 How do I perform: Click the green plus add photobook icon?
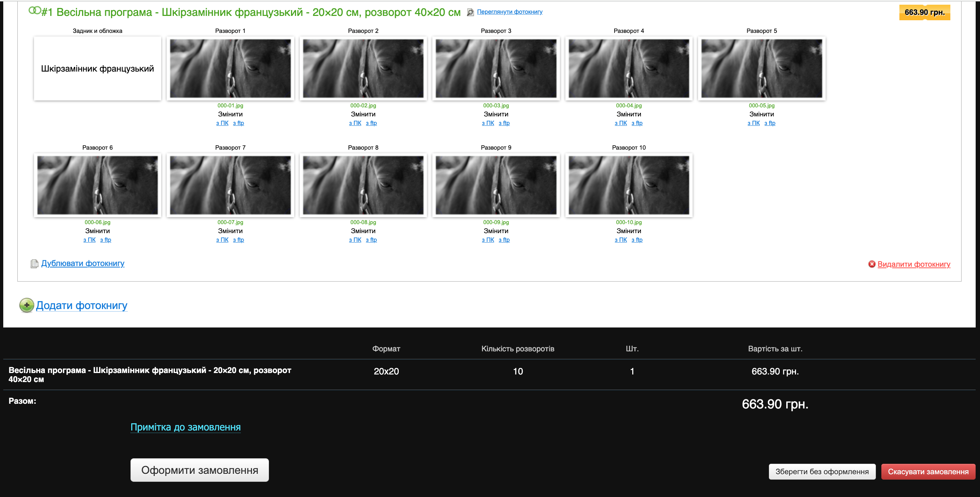[x=27, y=305]
